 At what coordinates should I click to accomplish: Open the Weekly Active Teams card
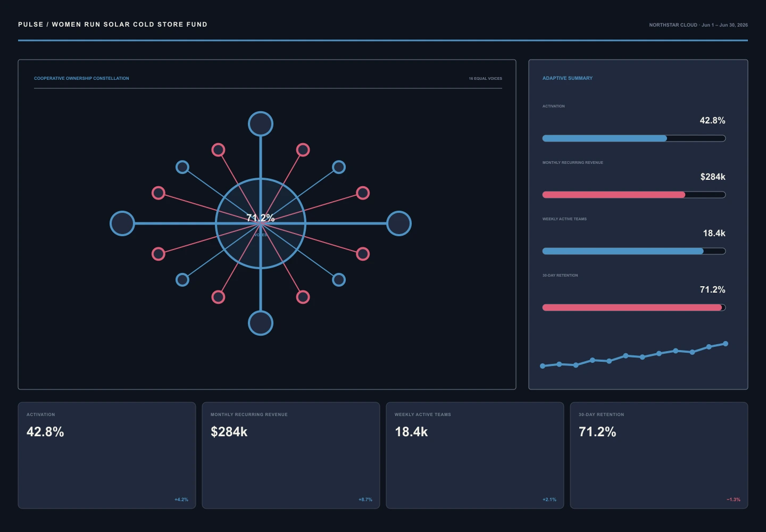[475, 455]
